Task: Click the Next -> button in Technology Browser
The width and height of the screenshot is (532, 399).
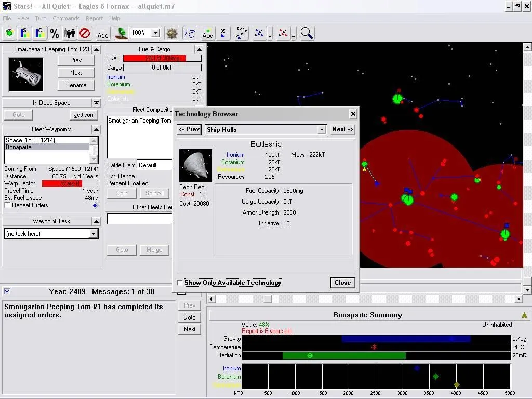Action: (x=342, y=129)
